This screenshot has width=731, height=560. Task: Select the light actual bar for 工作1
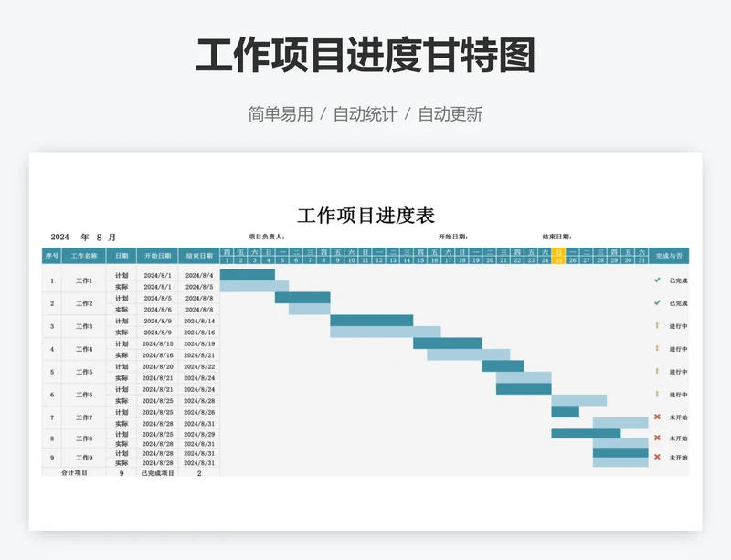255,286
